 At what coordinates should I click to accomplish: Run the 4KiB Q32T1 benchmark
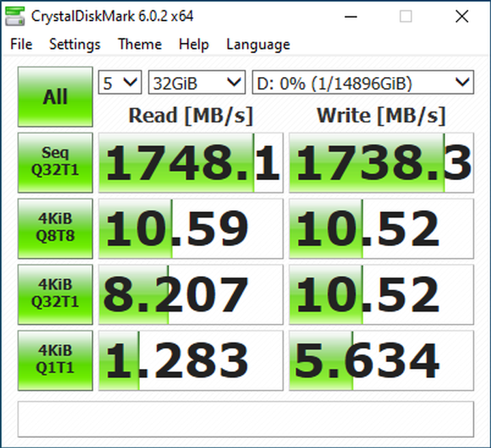tap(55, 295)
